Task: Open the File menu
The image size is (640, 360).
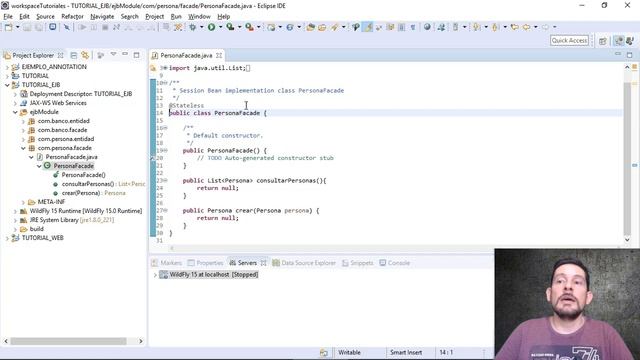Action: click(8, 17)
